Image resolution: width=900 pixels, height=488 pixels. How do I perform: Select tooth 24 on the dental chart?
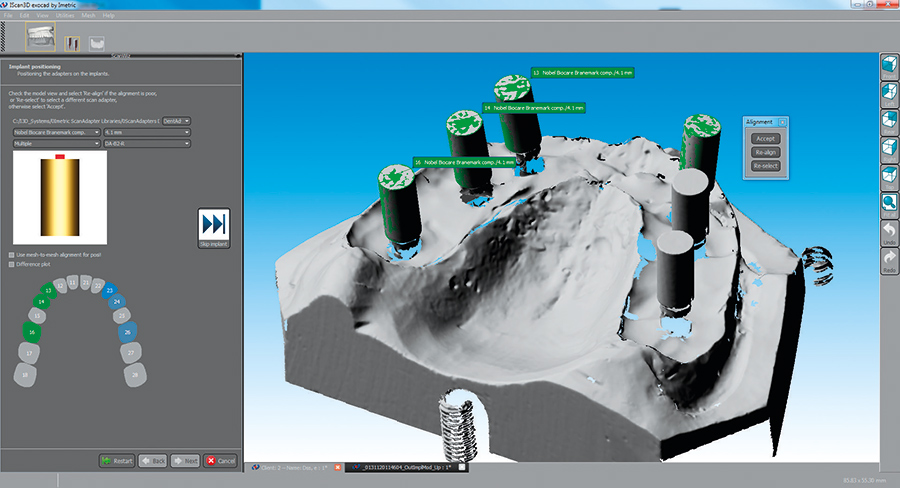117,301
